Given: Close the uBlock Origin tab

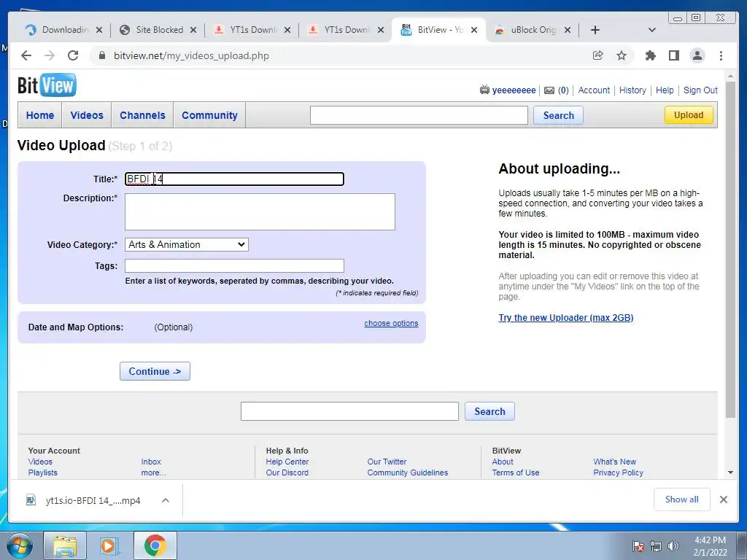Looking at the screenshot, I should 568,30.
